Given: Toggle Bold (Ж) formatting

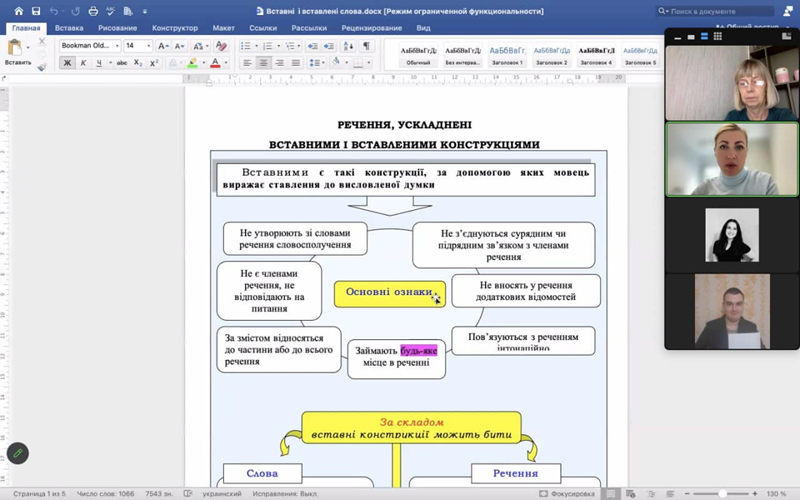Looking at the screenshot, I should pos(67,63).
